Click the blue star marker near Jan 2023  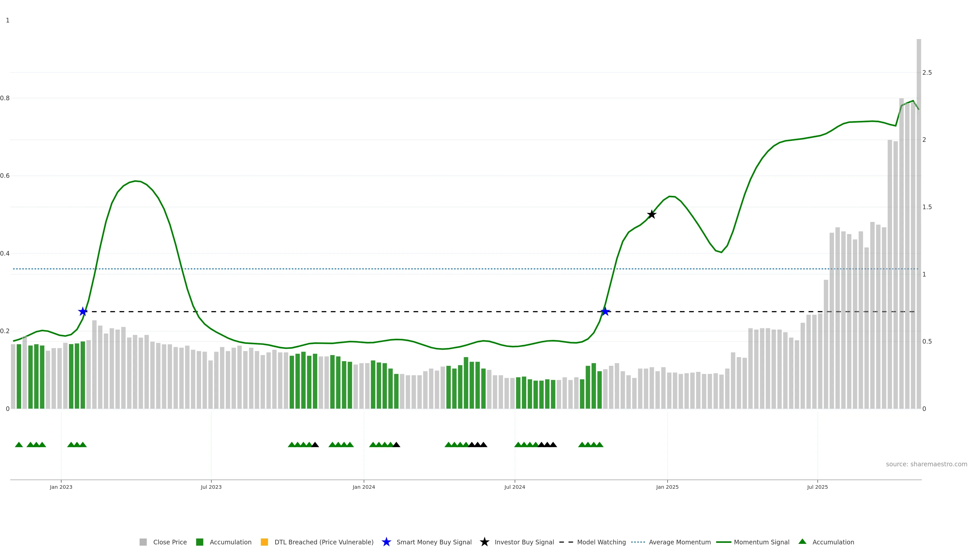(x=82, y=311)
